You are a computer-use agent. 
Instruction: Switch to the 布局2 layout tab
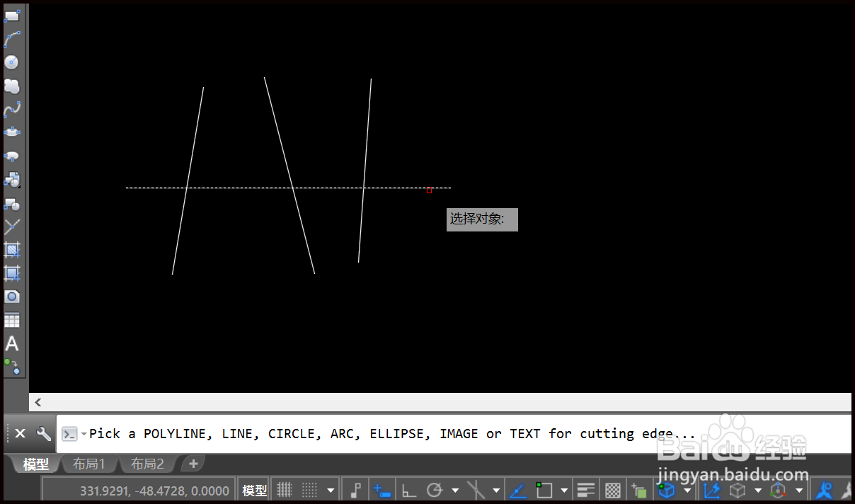[x=147, y=464]
